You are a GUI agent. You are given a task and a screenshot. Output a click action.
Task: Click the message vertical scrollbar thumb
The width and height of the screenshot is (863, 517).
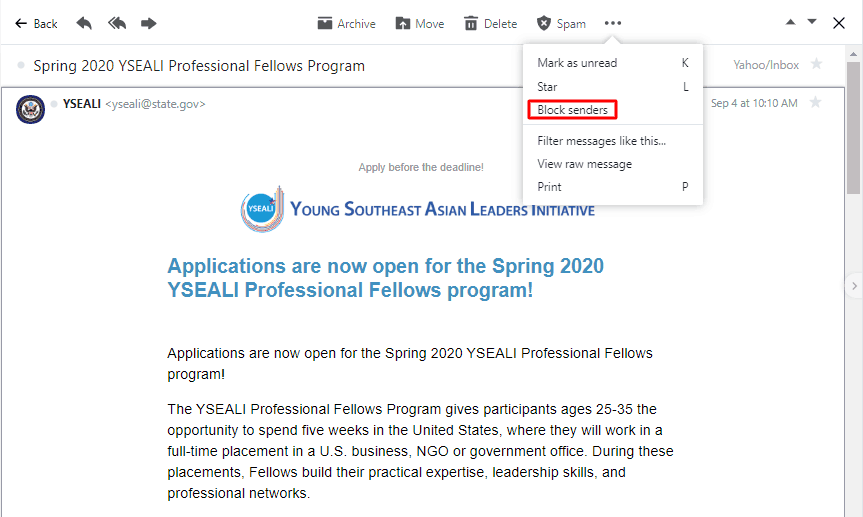point(853,128)
